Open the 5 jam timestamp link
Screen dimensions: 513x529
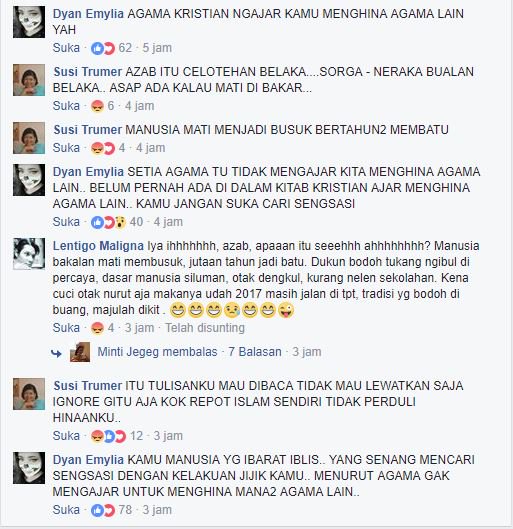point(157,48)
